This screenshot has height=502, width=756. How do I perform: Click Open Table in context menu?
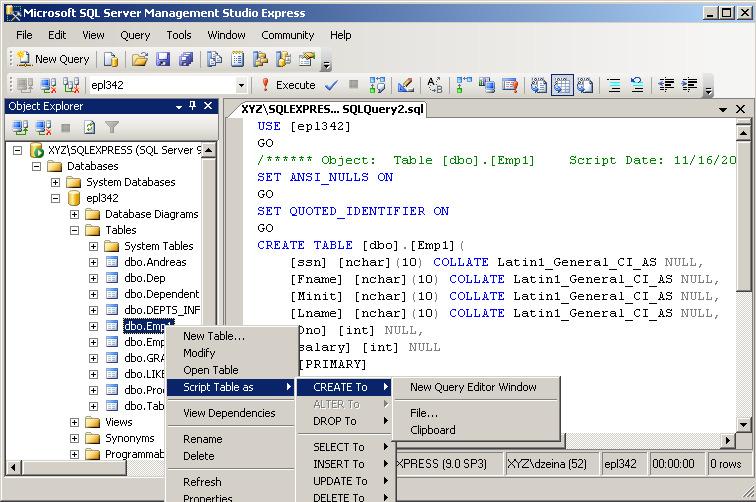(x=230, y=370)
